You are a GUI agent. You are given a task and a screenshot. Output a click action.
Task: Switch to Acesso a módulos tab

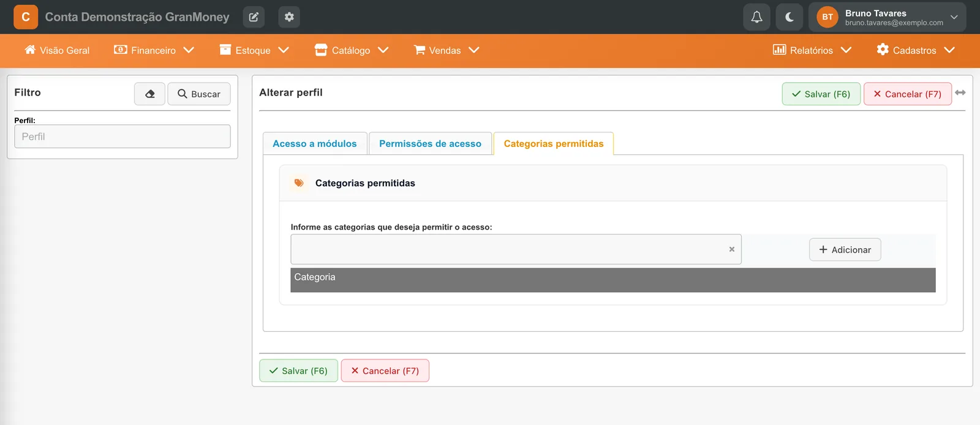pos(315,143)
